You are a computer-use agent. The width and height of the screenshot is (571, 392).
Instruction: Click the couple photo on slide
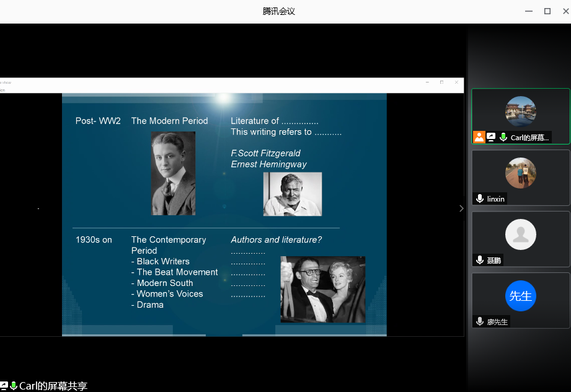(322, 289)
